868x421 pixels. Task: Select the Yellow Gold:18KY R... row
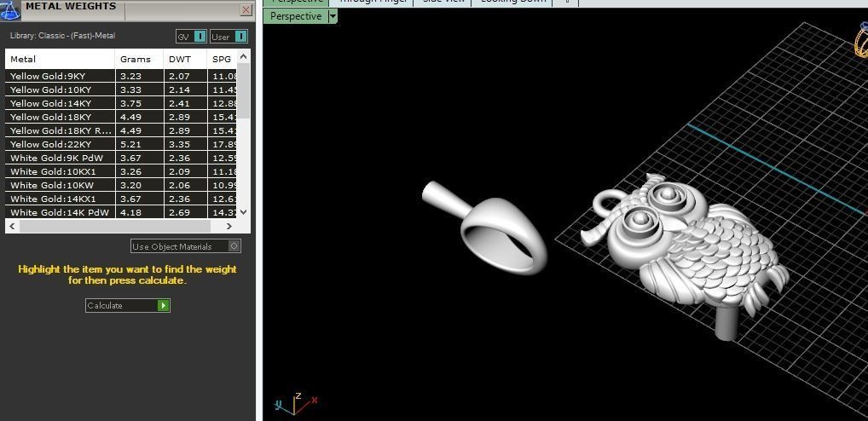click(x=121, y=130)
